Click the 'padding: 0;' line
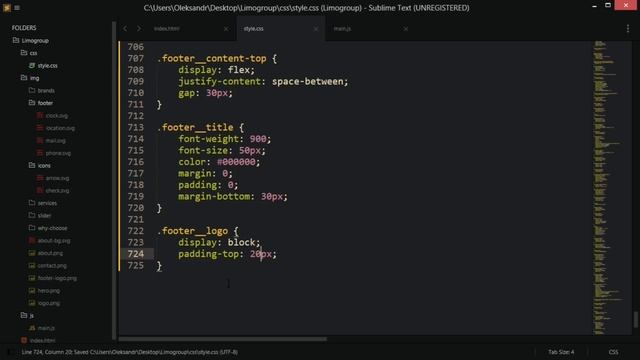The image size is (640, 360). pos(208,185)
